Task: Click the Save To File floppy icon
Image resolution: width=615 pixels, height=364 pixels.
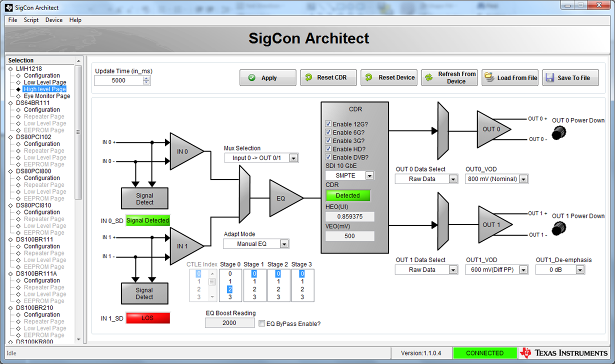Action: 550,77
